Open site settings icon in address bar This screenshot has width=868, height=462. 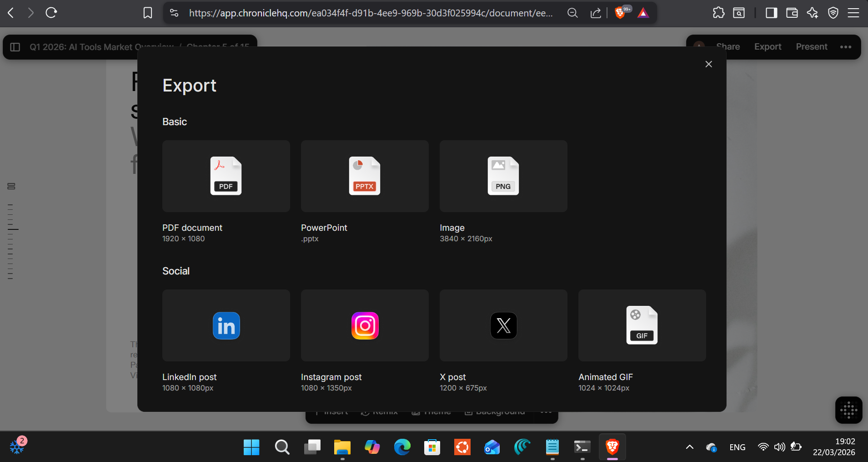(x=174, y=13)
